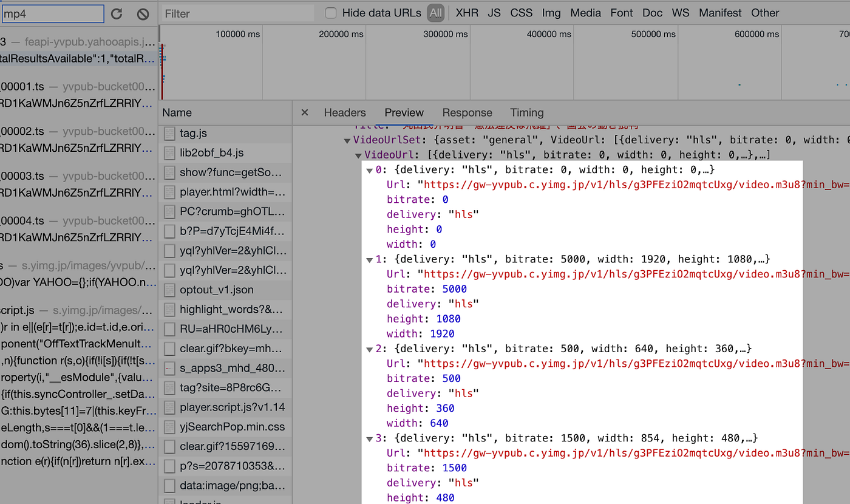This screenshot has height=504, width=850.
Task: Open the Timing tab
Action: pos(526,112)
